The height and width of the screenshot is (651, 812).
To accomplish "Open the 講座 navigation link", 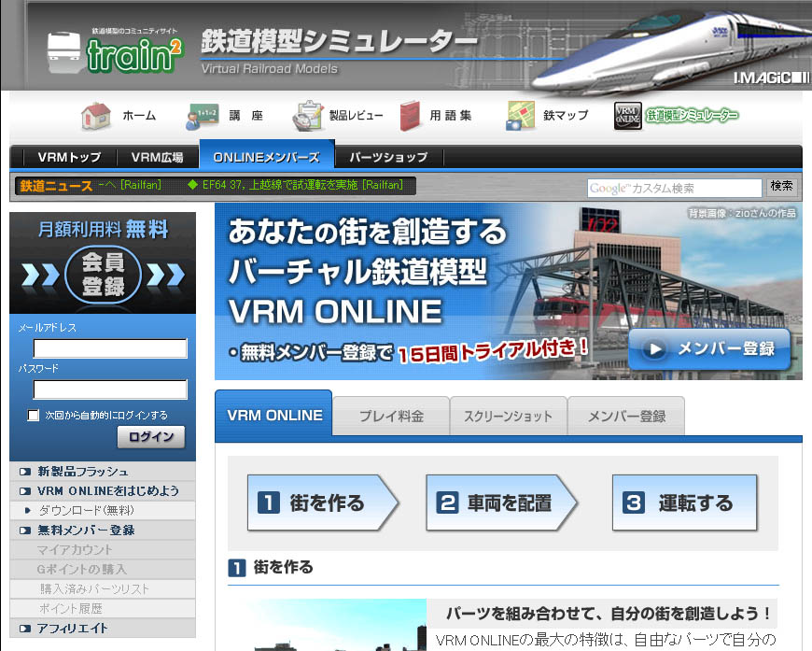I will tap(246, 116).
